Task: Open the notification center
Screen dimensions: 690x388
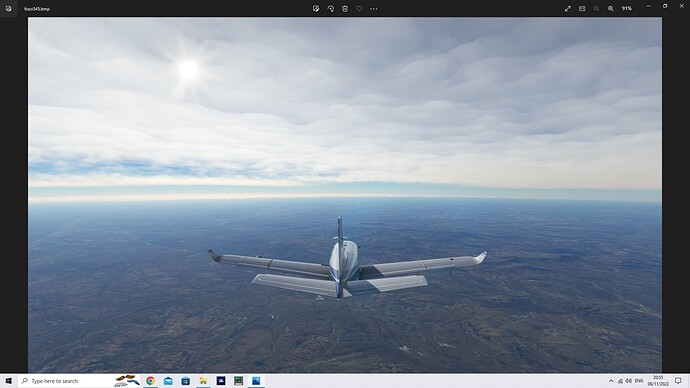Action: click(679, 381)
